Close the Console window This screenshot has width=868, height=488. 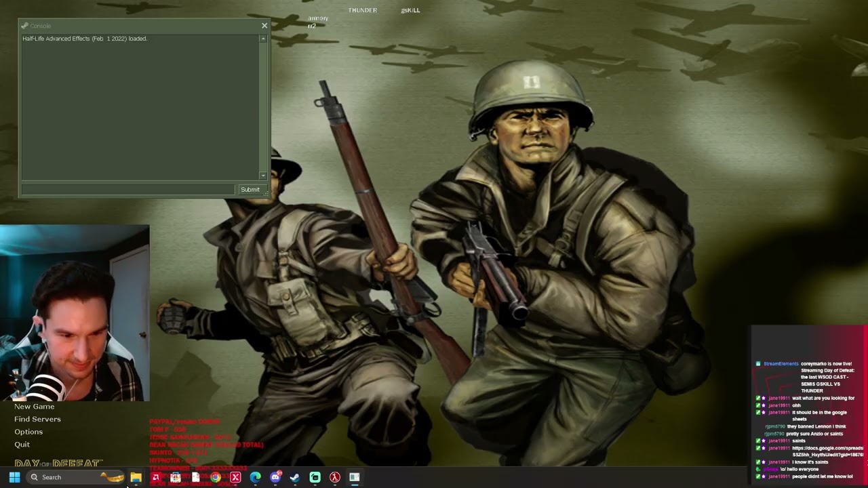click(x=264, y=26)
